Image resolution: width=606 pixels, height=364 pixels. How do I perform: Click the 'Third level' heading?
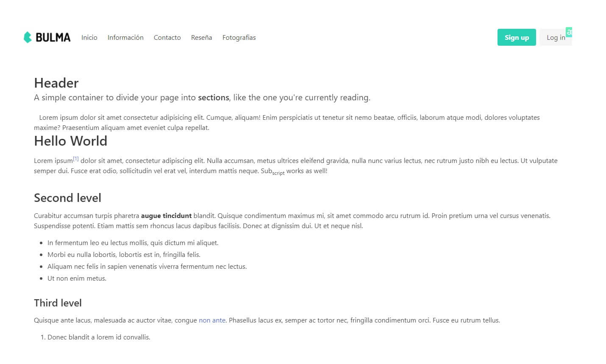click(x=58, y=303)
